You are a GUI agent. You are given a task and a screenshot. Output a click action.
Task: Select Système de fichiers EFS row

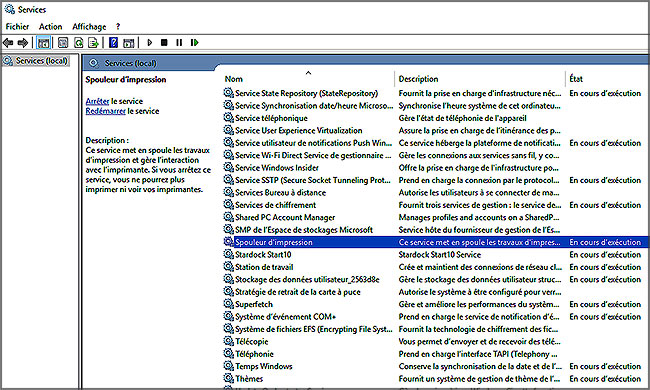point(313,329)
